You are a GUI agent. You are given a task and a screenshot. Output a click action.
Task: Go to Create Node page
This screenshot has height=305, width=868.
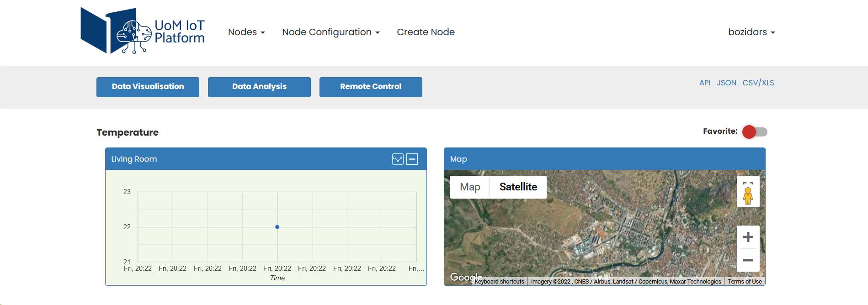pos(426,32)
